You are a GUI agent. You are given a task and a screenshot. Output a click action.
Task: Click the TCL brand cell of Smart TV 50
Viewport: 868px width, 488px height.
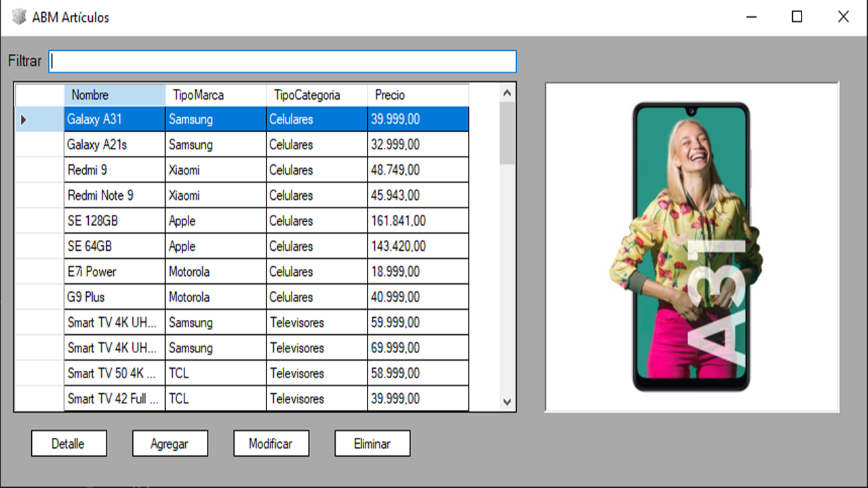pos(216,373)
